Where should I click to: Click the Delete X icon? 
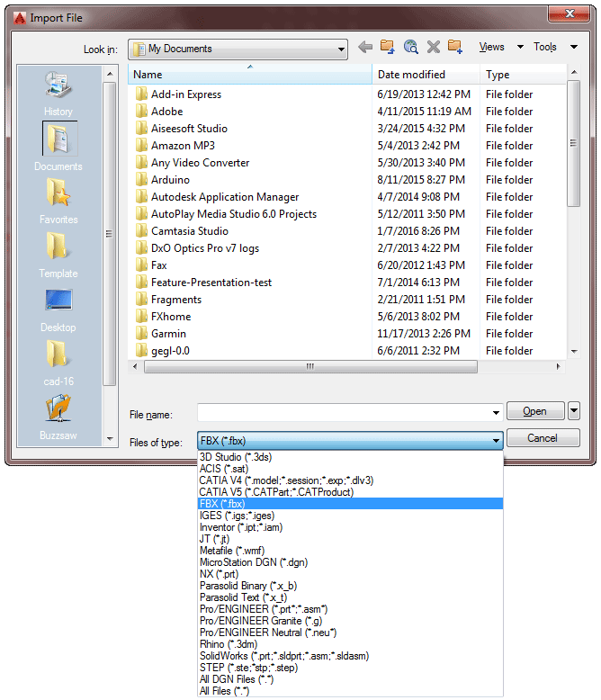pos(433,47)
